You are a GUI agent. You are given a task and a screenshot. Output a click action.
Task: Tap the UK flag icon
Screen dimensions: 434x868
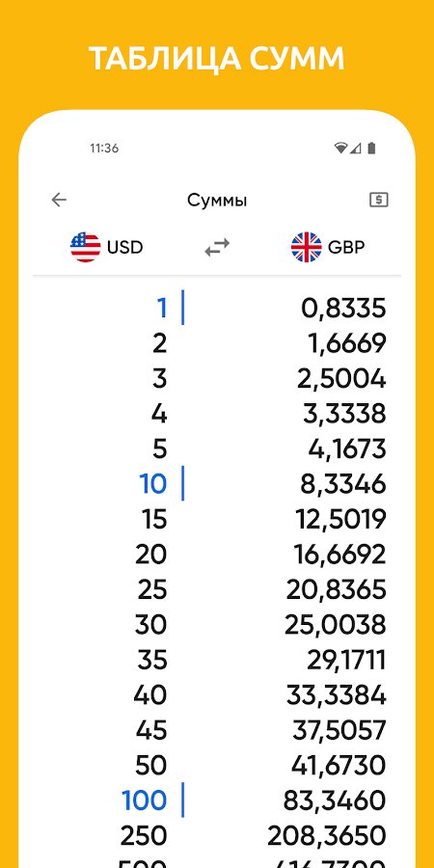[x=306, y=247]
